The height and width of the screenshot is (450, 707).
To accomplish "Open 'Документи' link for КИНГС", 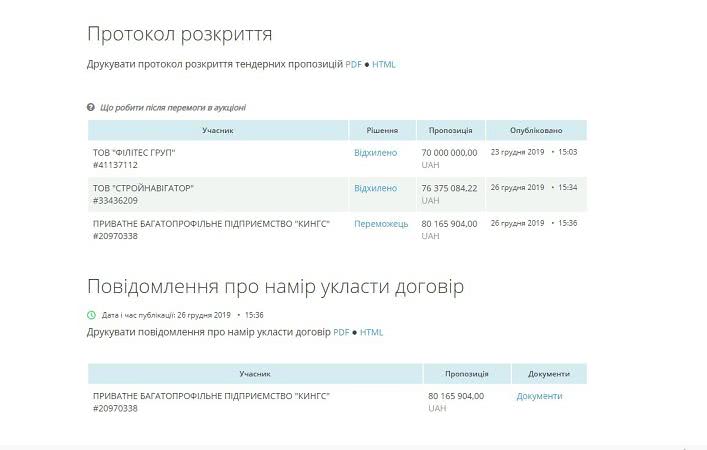I will (539, 396).
